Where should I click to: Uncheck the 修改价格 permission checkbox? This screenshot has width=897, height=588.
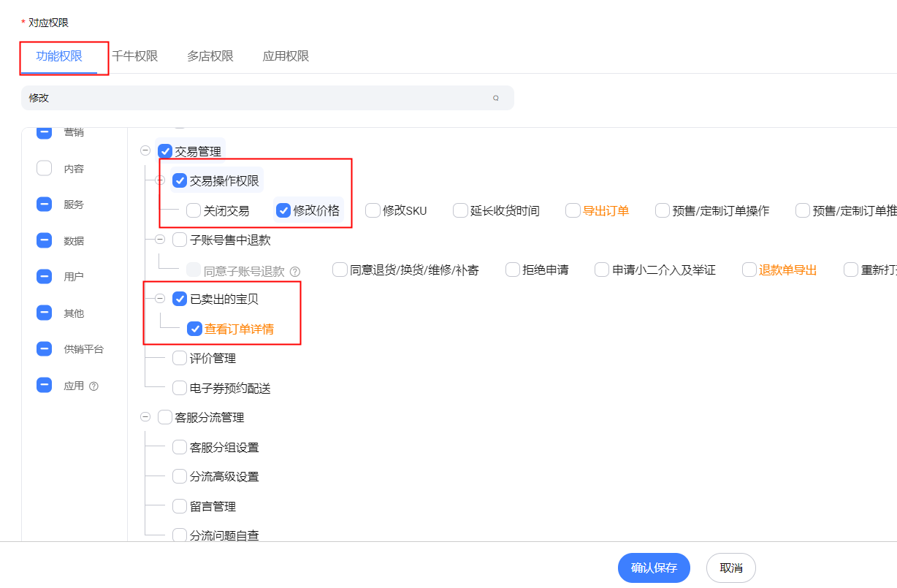pos(283,210)
